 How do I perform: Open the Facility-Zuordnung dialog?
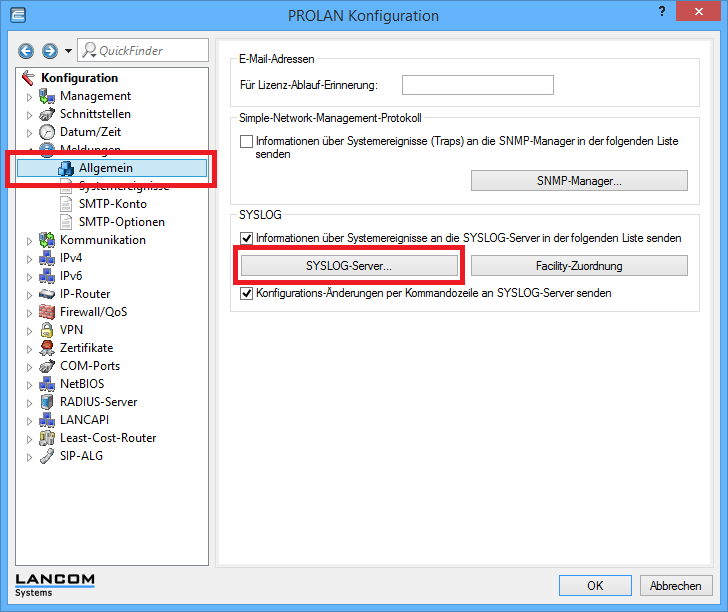[579, 266]
